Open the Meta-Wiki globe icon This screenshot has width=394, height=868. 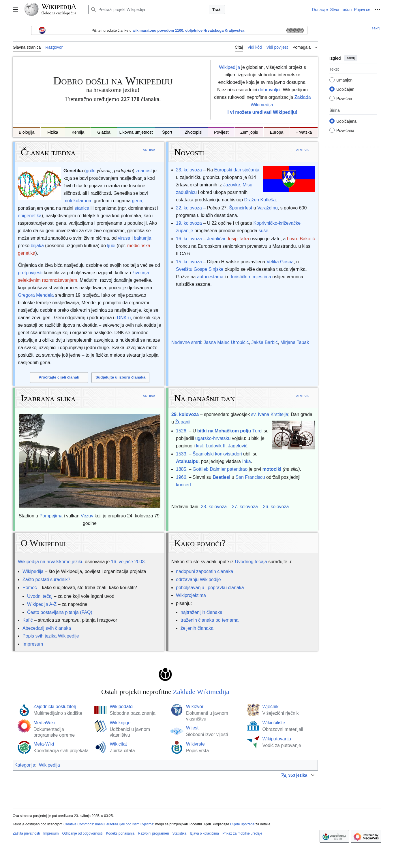coord(24,747)
